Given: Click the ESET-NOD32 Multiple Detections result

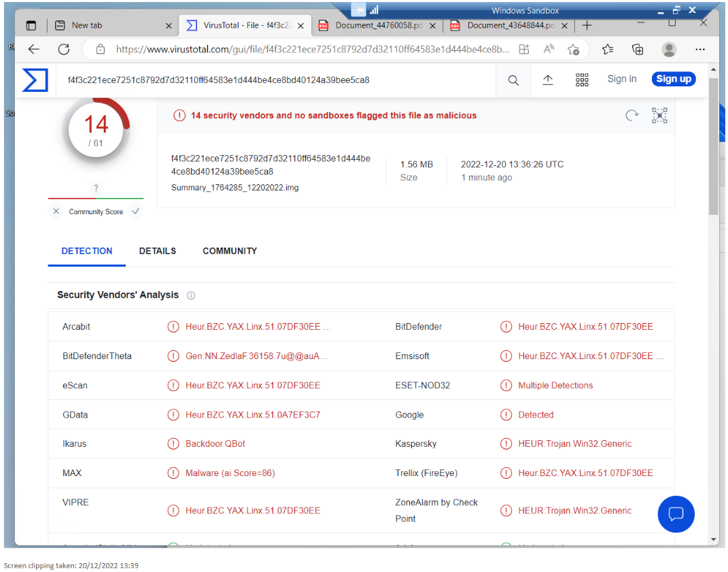Looking at the screenshot, I should coord(555,385).
